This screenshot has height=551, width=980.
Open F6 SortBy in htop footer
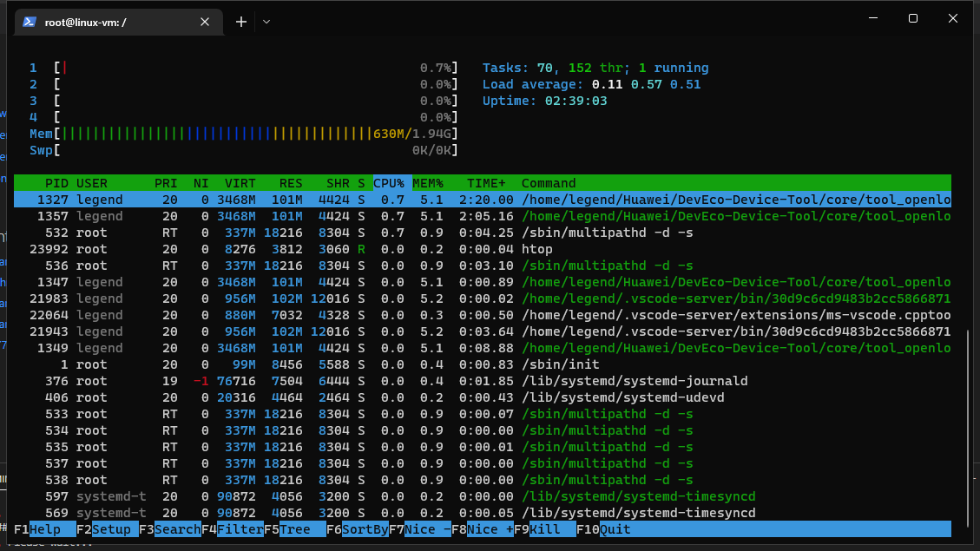point(358,529)
